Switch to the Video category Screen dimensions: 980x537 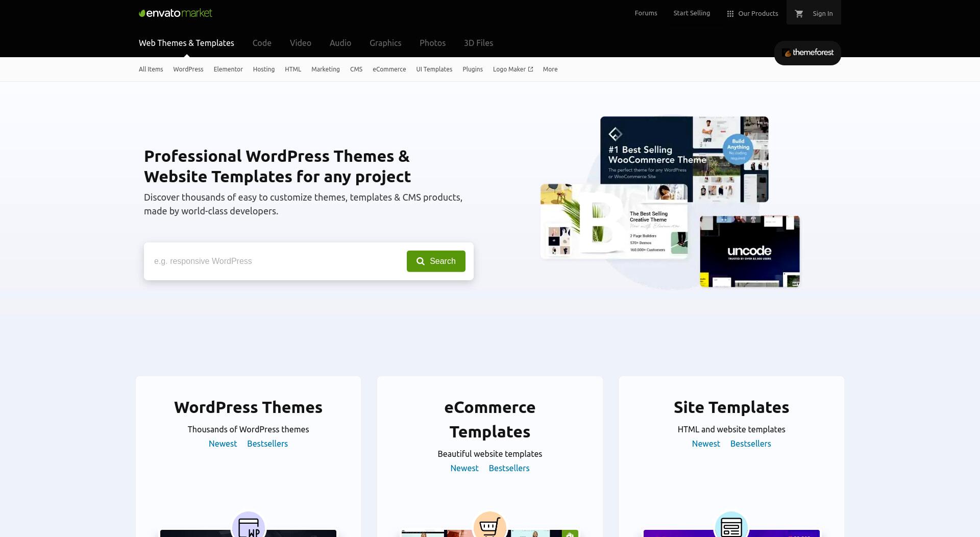pyautogui.click(x=300, y=43)
